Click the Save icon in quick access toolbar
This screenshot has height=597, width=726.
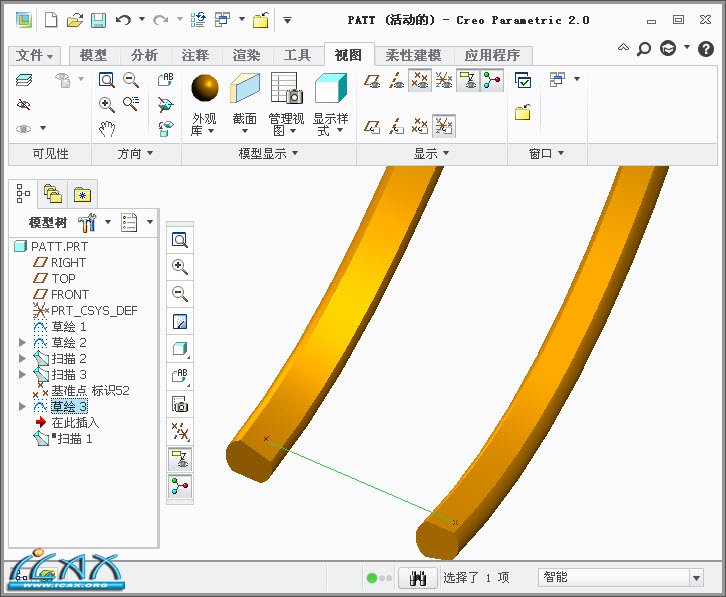click(x=98, y=19)
